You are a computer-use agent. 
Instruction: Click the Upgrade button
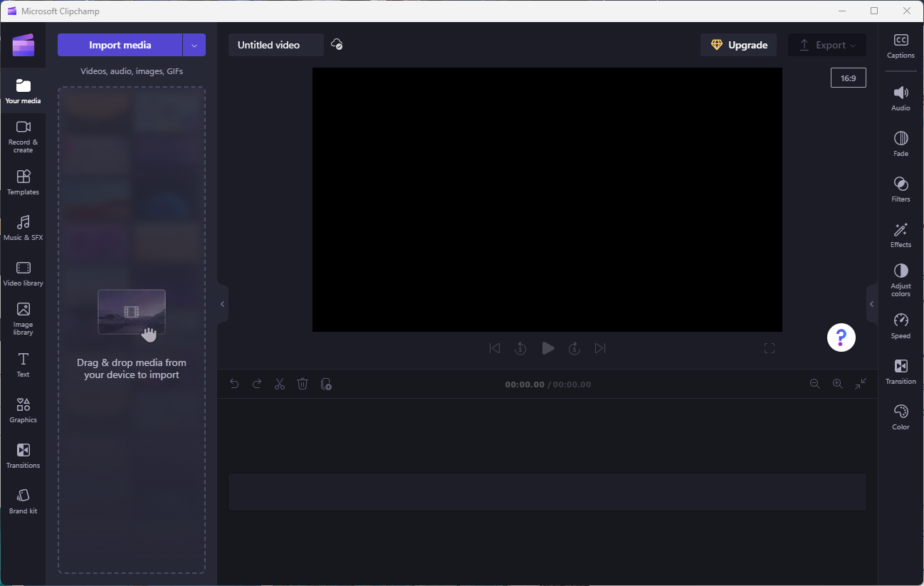tap(738, 45)
